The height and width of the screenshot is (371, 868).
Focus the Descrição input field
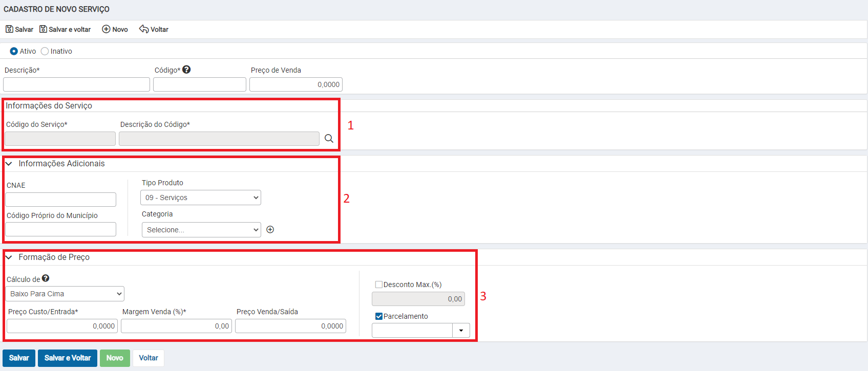(x=76, y=84)
